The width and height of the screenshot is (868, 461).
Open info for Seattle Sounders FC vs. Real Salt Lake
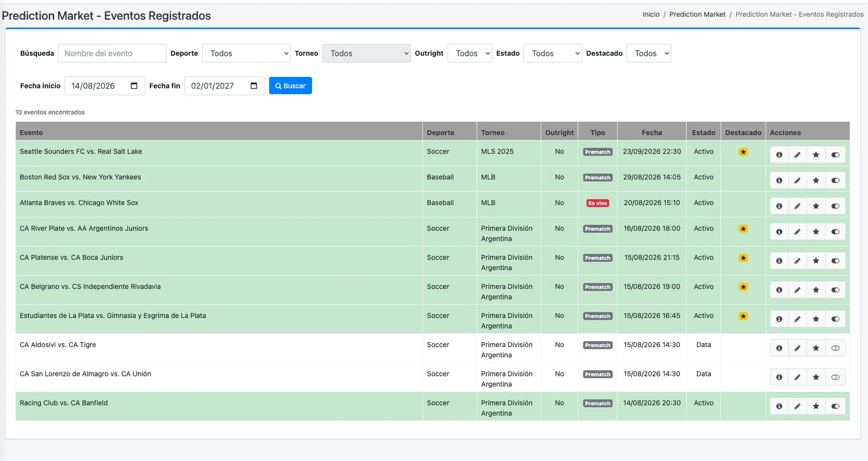pos(779,155)
